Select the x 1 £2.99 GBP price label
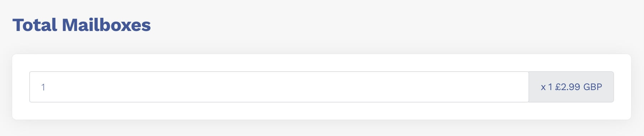 (571, 87)
